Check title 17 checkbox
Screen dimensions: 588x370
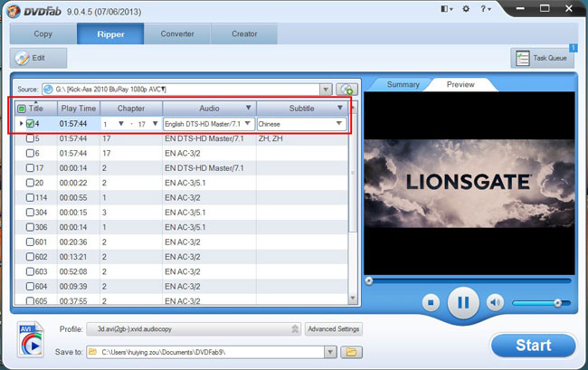point(30,168)
